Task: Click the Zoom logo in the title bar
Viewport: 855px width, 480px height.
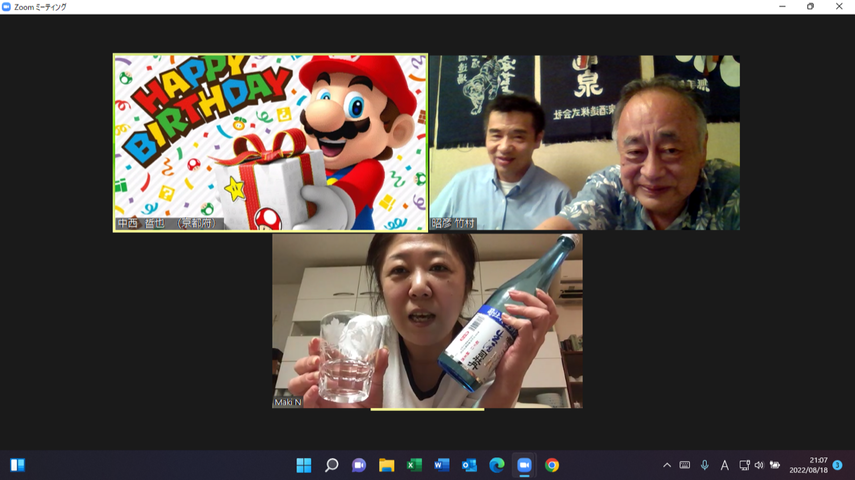Action: point(7,7)
